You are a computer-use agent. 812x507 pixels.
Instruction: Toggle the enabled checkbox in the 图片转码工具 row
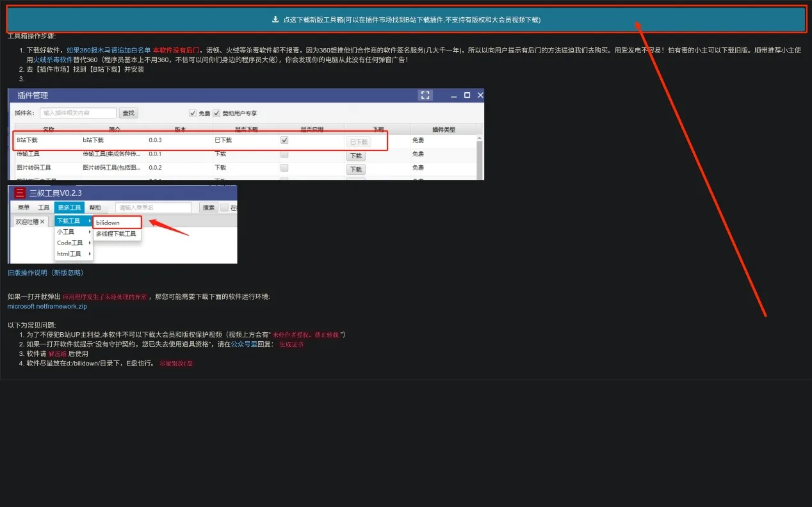click(284, 168)
